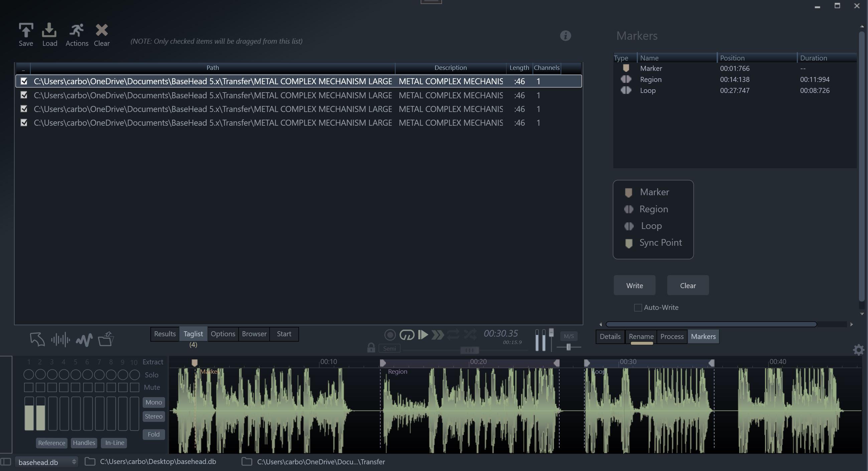
Task: Click folder icon beside basehead.db path
Action: click(x=90, y=461)
